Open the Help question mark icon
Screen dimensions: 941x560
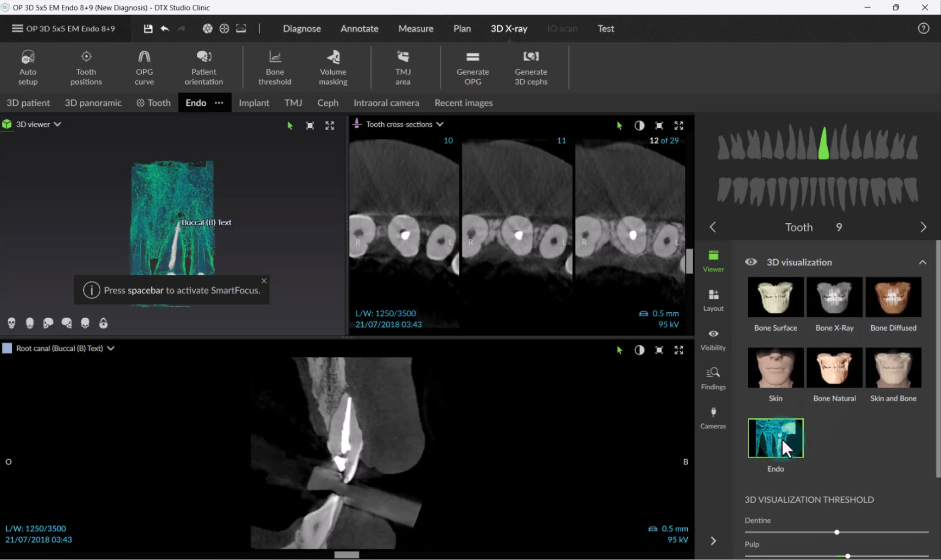click(923, 28)
